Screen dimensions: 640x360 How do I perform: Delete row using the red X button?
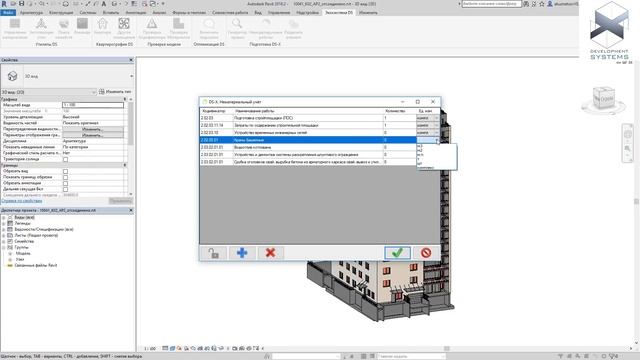point(270,253)
